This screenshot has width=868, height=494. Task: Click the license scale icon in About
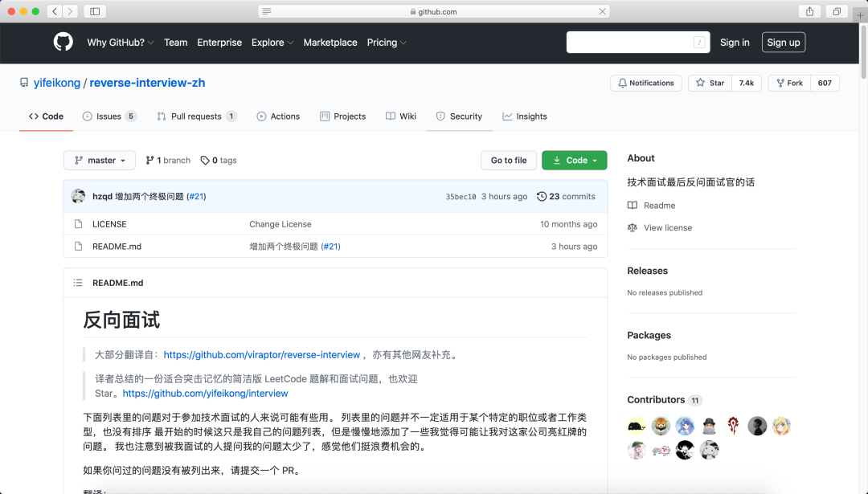point(633,227)
